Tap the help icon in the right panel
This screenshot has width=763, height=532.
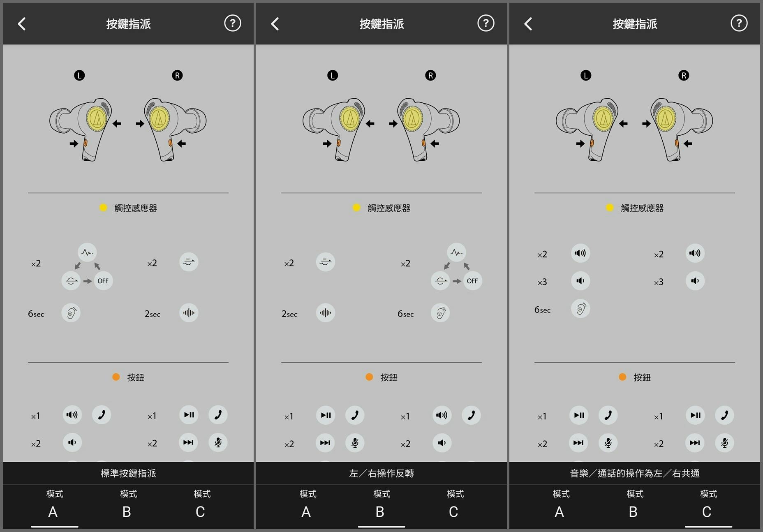(x=739, y=23)
